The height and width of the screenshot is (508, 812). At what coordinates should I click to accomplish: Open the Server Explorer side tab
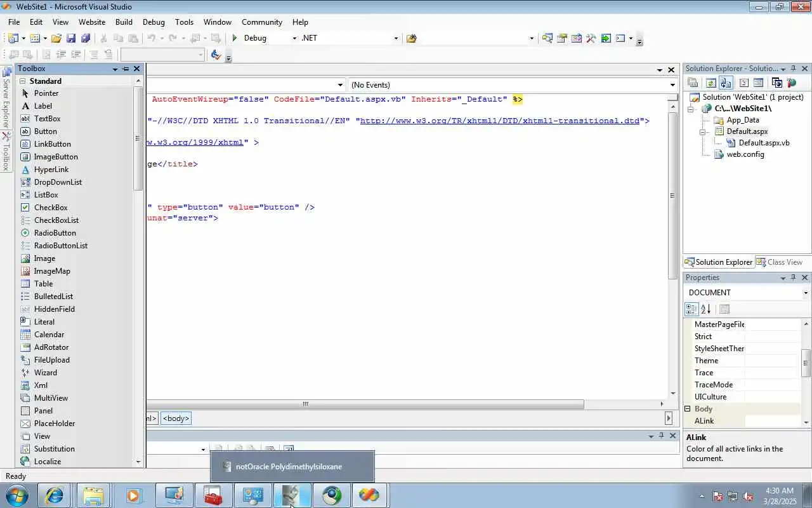(x=6, y=98)
